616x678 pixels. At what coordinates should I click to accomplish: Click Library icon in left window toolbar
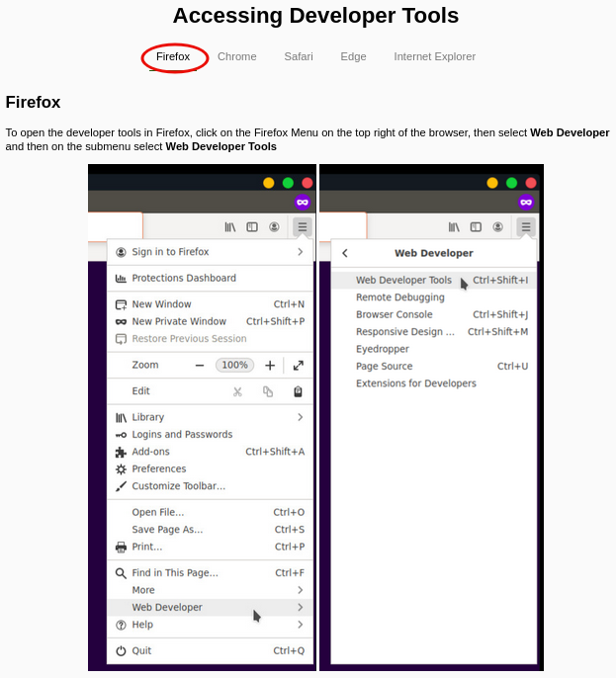point(230,227)
